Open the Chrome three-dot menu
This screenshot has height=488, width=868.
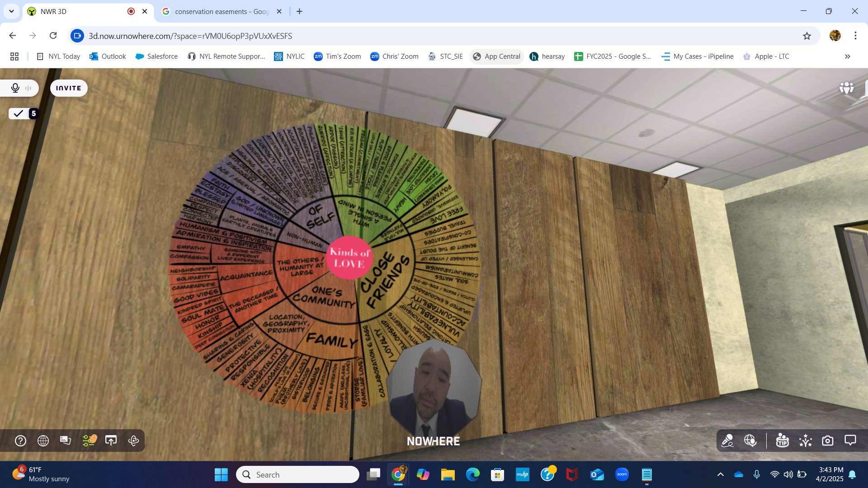(855, 36)
